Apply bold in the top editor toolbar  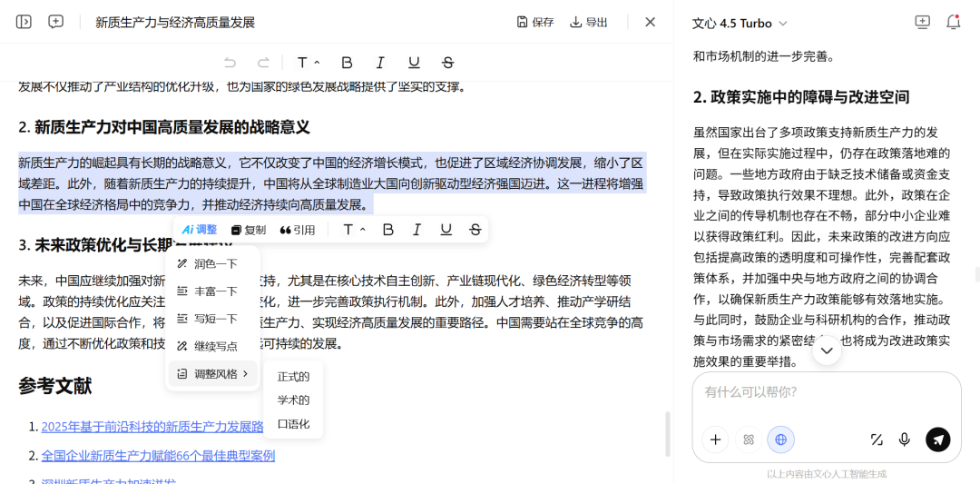click(x=347, y=63)
